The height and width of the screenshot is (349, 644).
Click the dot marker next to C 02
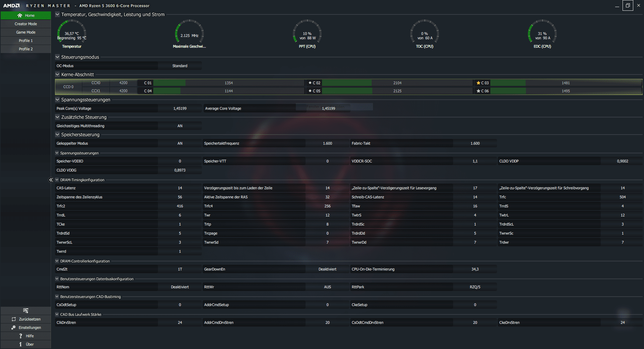coord(310,83)
